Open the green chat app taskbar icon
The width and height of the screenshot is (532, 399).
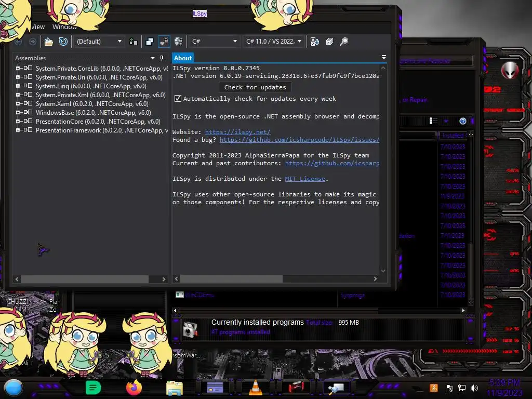(x=94, y=388)
